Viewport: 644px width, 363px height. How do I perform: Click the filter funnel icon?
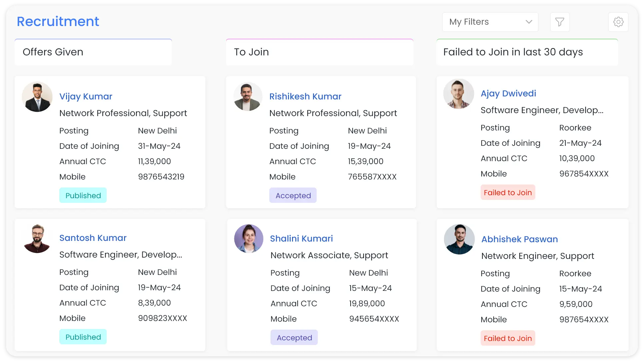(560, 22)
